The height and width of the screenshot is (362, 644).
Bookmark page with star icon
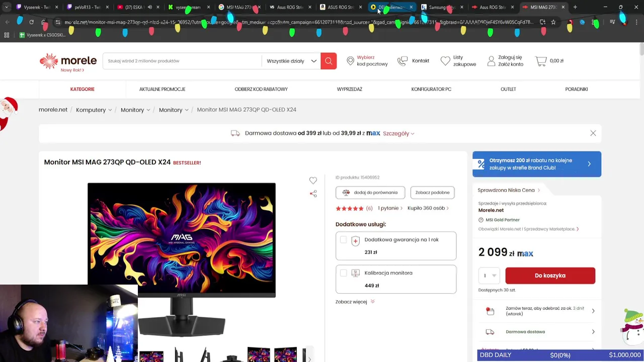pos(553,22)
